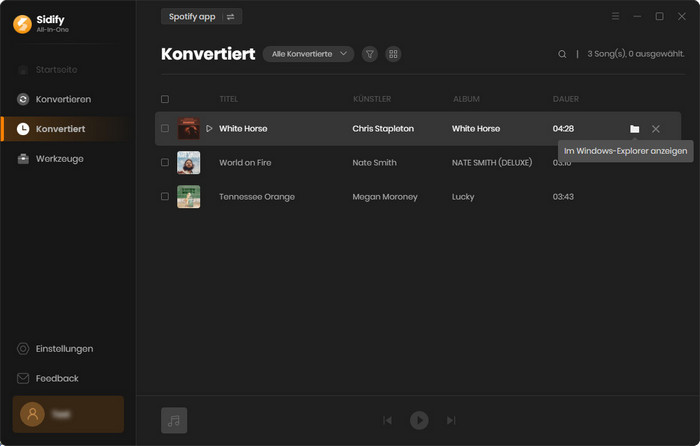This screenshot has height=446, width=700.
Task: Check the World on Fire checkbox
Action: click(x=165, y=163)
